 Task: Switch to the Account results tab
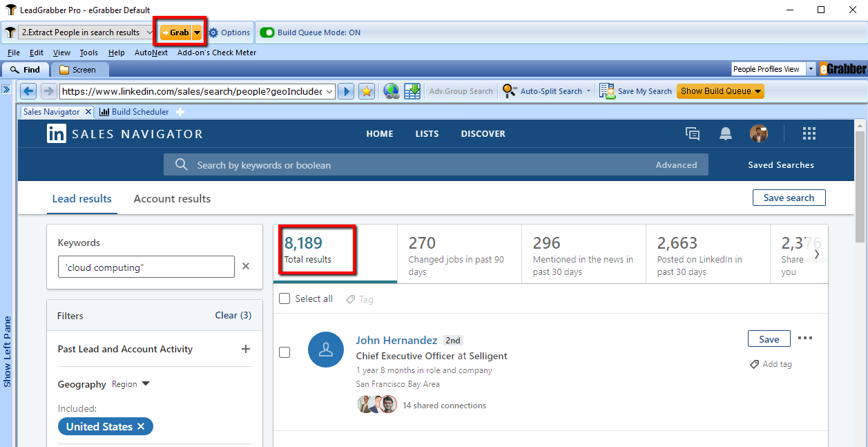[172, 199]
